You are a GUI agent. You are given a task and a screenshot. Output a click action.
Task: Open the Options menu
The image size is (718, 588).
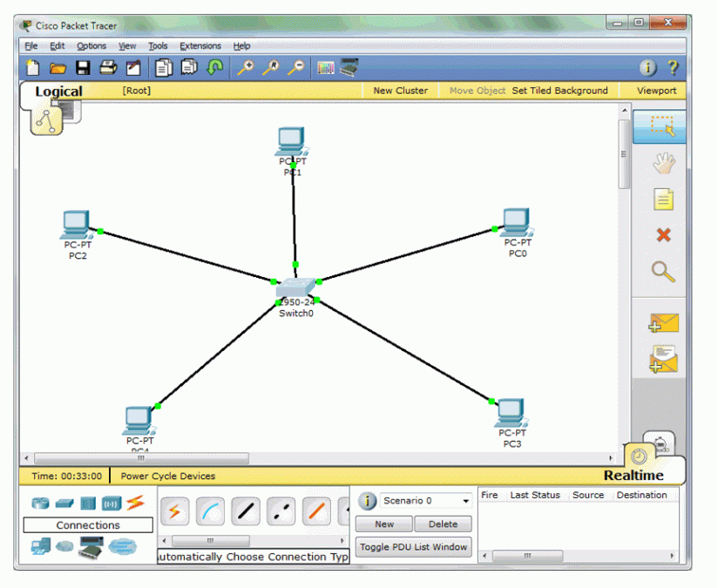(x=91, y=46)
